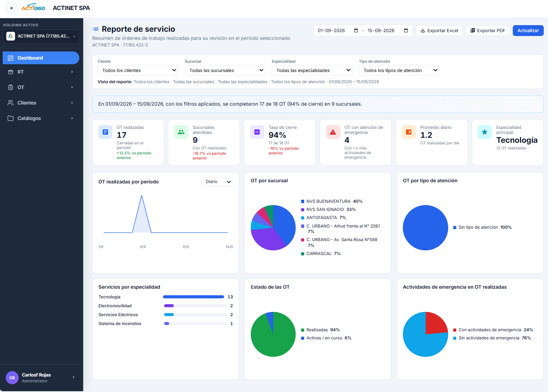Click the Clientes people icon in the sidebar
This screenshot has height=392, width=548.
pos(10,103)
